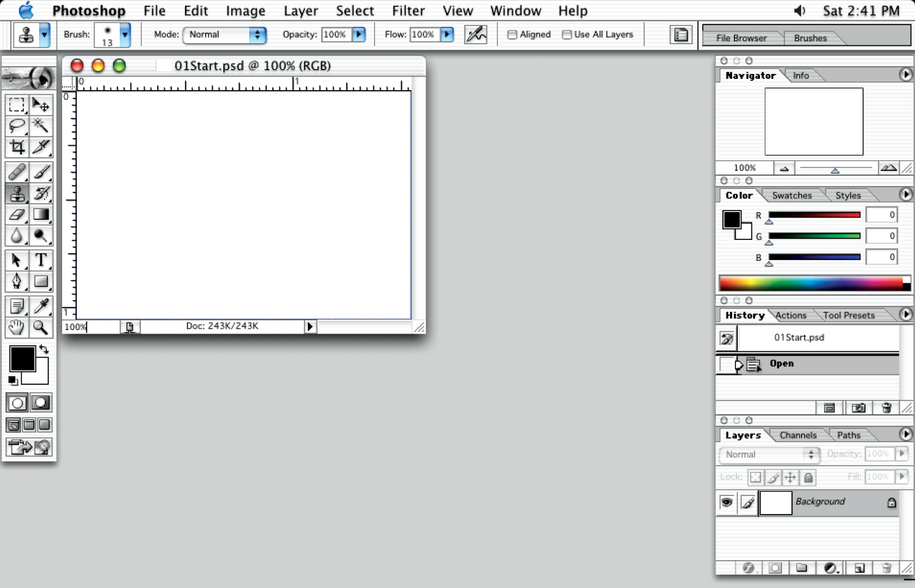The image size is (915, 588).
Task: Toggle Lock transparent pixels in Layers palette
Action: 755,478
